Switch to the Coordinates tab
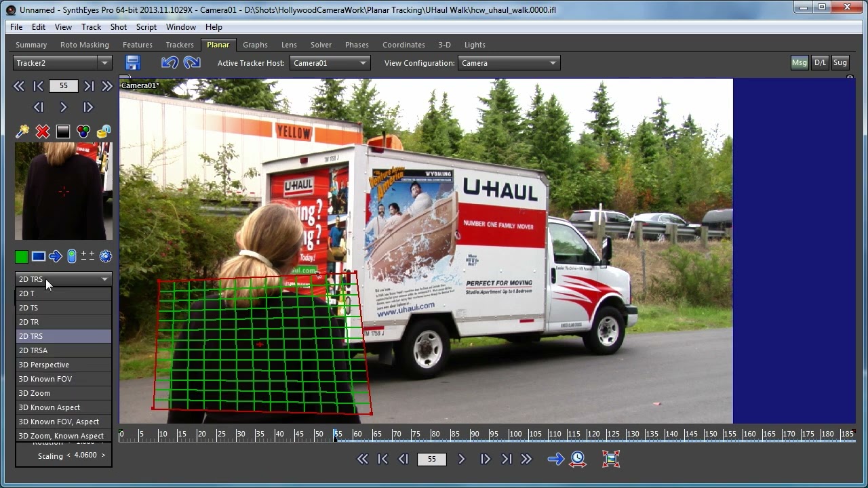Viewport: 868px width, 488px height. point(403,45)
